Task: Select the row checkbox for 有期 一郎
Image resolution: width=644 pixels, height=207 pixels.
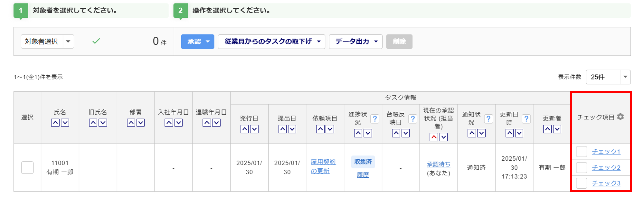Action: [x=27, y=167]
